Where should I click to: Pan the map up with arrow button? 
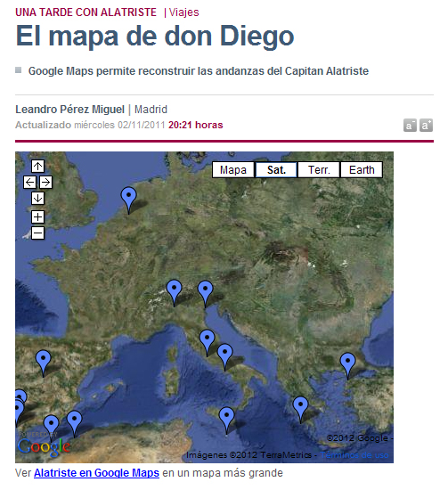click(x=37, y=166)
